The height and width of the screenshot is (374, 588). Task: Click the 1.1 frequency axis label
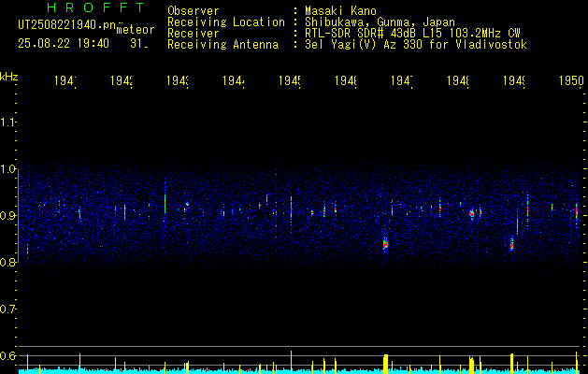click(x=7, y=122)
